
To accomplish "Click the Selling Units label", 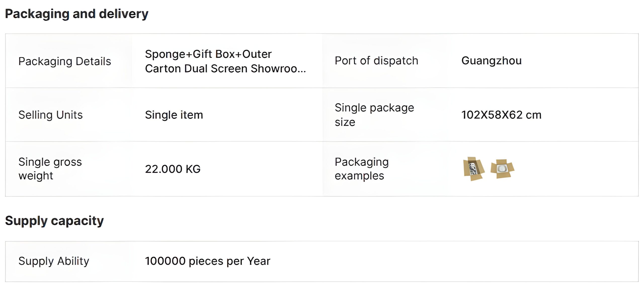I will pos(50,115).
